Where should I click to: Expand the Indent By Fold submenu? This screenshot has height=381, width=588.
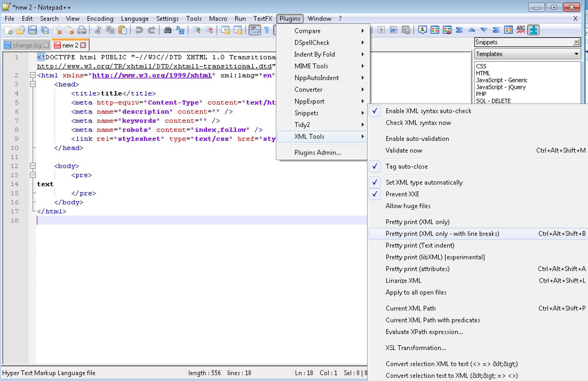pyautogui.click(x=323, y=54)
